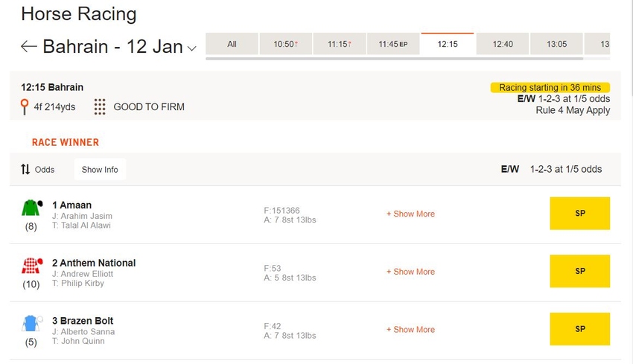Click Amaan's green jockey silk icon
Image resolution: width=633 pixels, height=364 pixels.
pos(31,208)
